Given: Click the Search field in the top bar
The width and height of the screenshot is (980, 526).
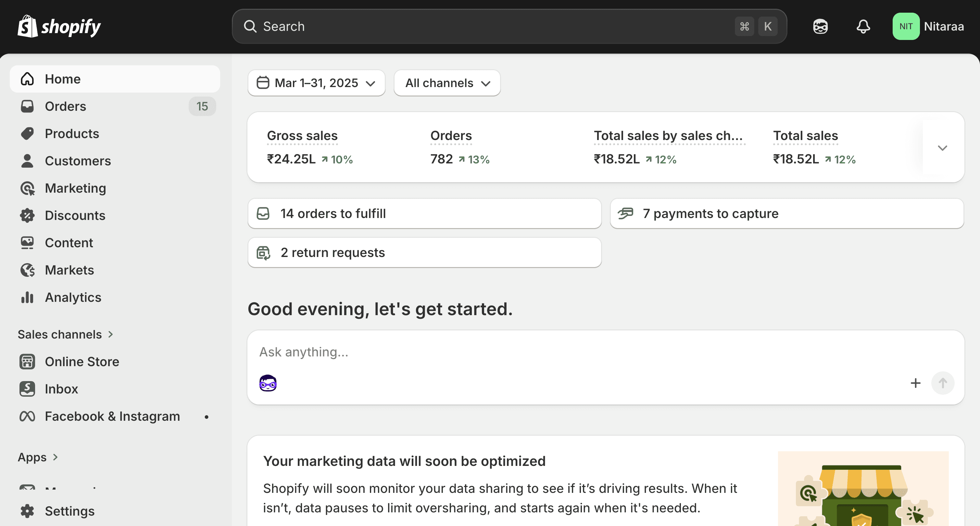Looking at the screenshot, I should click(487, 27).
